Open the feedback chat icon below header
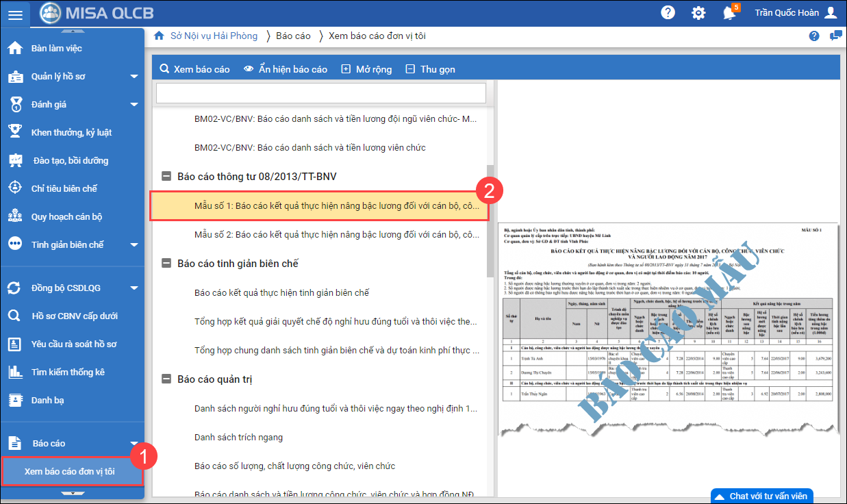The height and width of the screenshot is (504, 847). click(x=835, y=36)
